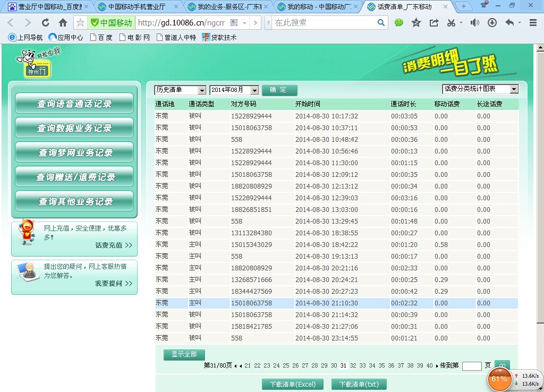Viewport: 544px width, 392px height.
Task: Click the scissors screenshot tool icon
Action: point(451,23)
